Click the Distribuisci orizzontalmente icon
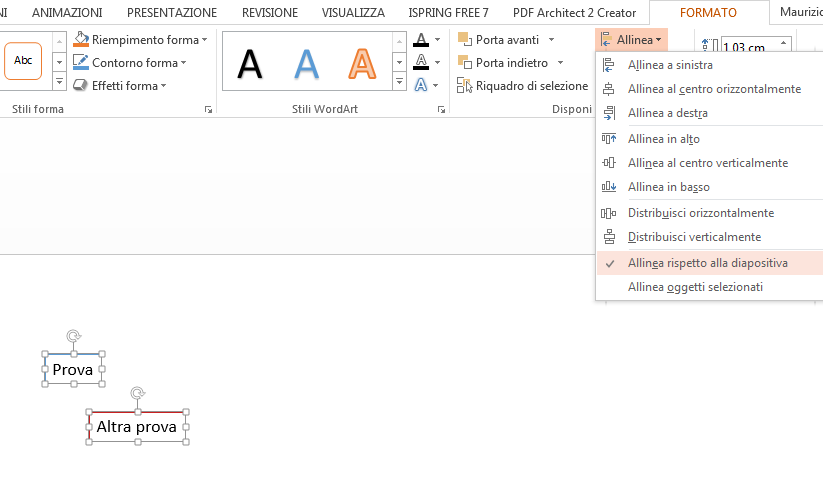This screenshot has width=823, height=484. click(x=608, y=213)
